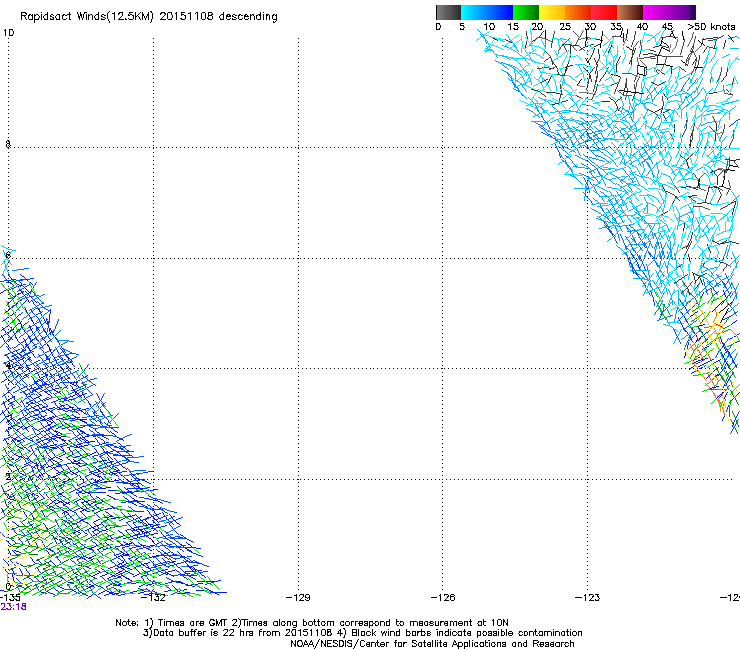
Task: Click the green 15-20 knots color segment
Action: click(526, 12)
